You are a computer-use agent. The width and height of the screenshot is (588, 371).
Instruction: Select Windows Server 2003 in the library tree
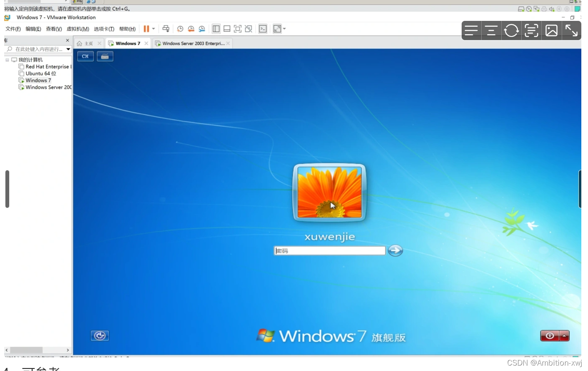click(45, 87)
